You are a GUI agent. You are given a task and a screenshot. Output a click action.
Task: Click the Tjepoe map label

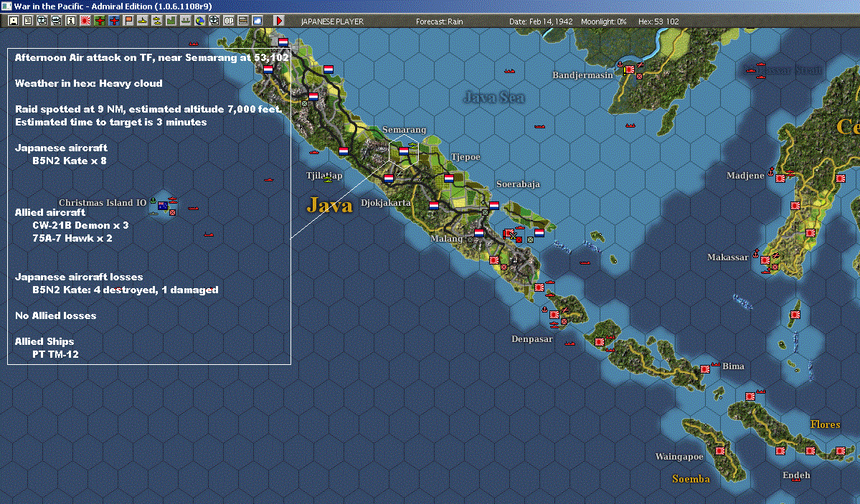[466, 157]
